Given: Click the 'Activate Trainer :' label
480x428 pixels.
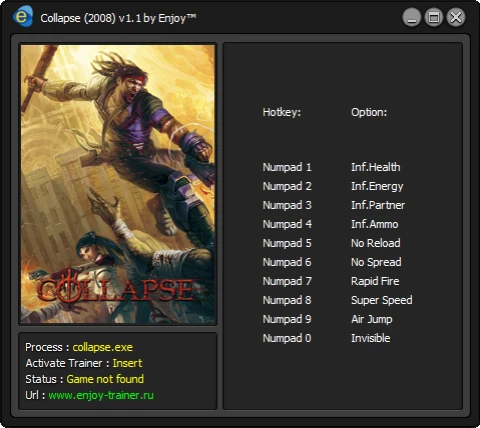Looking at the screenshot, I should (x=67, y=363).
